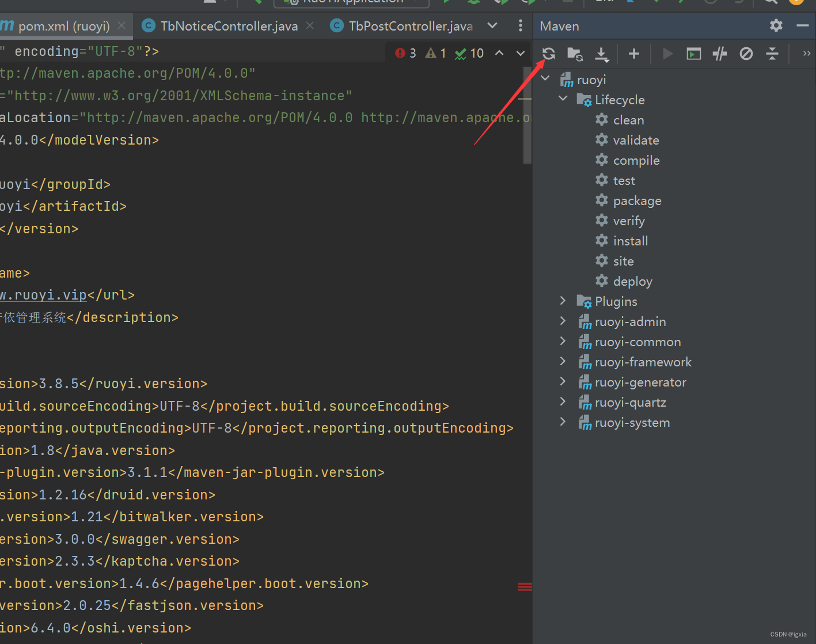The width and height of the screenshot is (816, 644).
Task: Close the pom.xml (ruoyi) tab
Action: [x=122, y=26]
